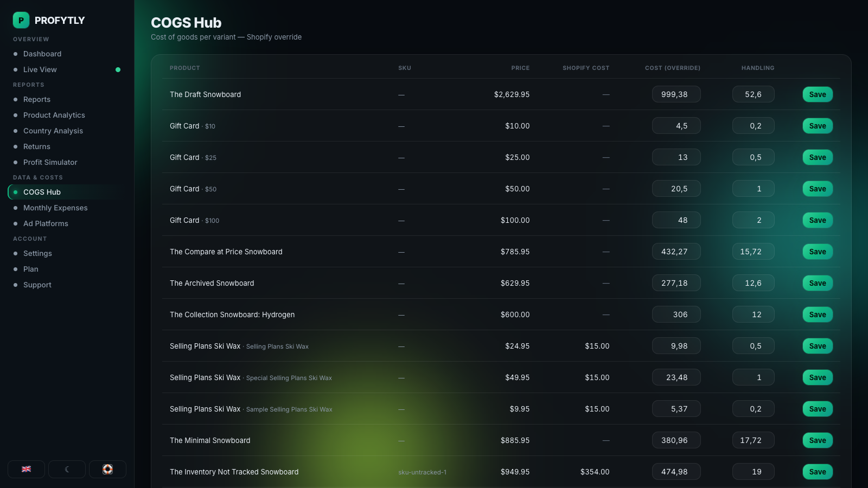Click the $2,629.95 price cell
The height and width of the screenshot is (488, 868).
(512, 94)
